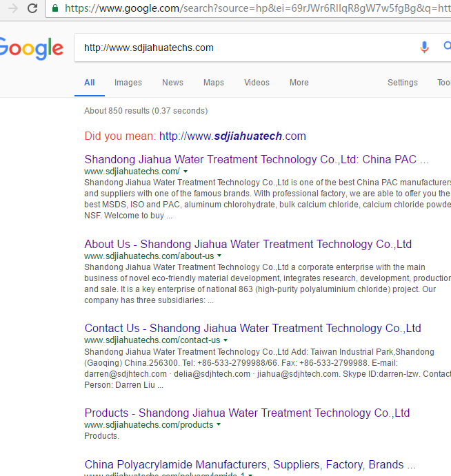Switch to the News tab
The height and width of the screenshot is (476, 451).
[x=172, y=83]
